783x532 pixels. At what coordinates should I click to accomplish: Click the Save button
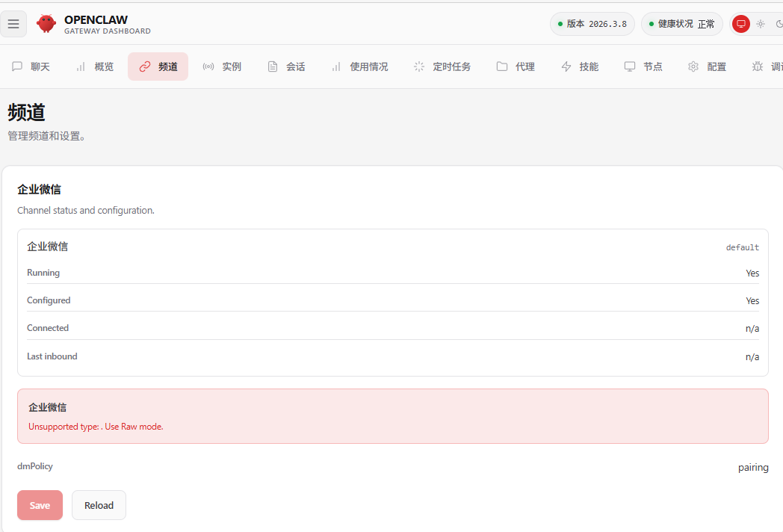tap(40, 505)
